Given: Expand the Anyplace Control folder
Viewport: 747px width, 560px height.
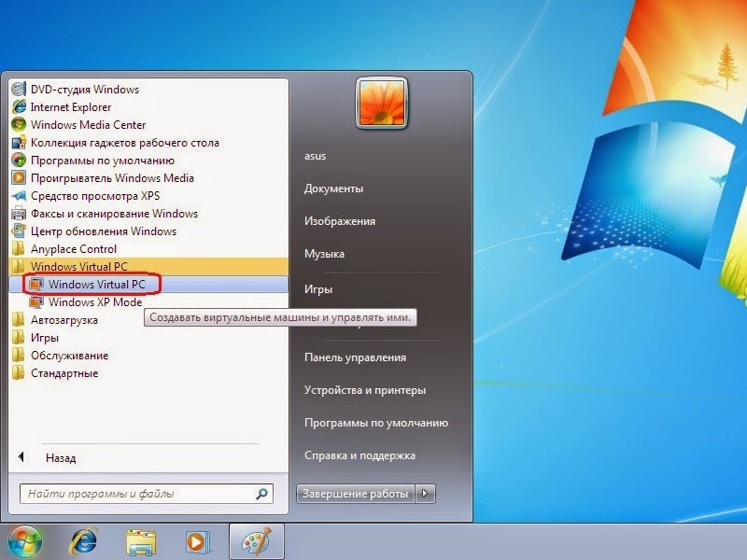Looking at the screenshot, I should tap(74, 249).
